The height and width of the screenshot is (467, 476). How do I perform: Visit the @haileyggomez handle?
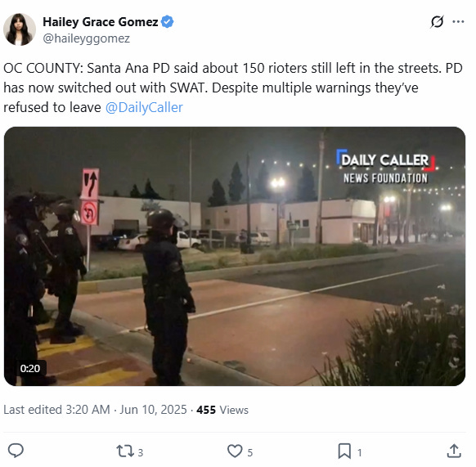pyautogui.click(x=86, y=38)
